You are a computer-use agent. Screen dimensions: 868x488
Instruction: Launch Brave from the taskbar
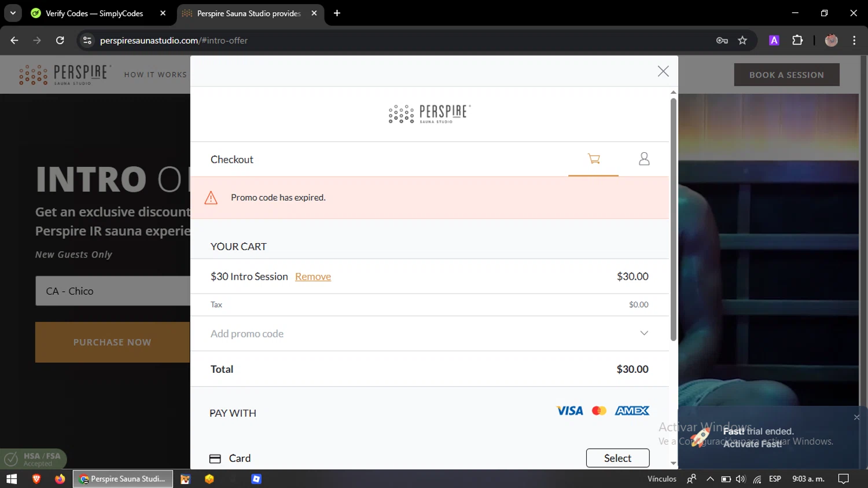(36, 479)
